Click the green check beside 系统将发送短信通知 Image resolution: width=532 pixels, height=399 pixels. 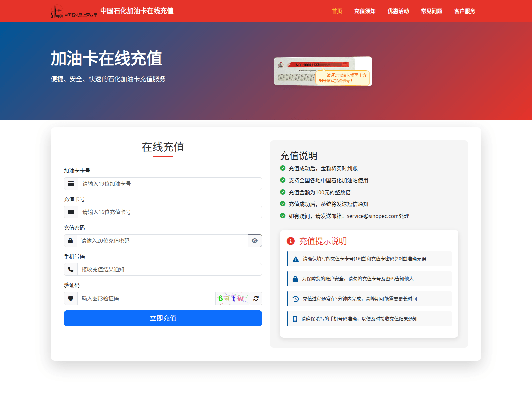point(283,204)
